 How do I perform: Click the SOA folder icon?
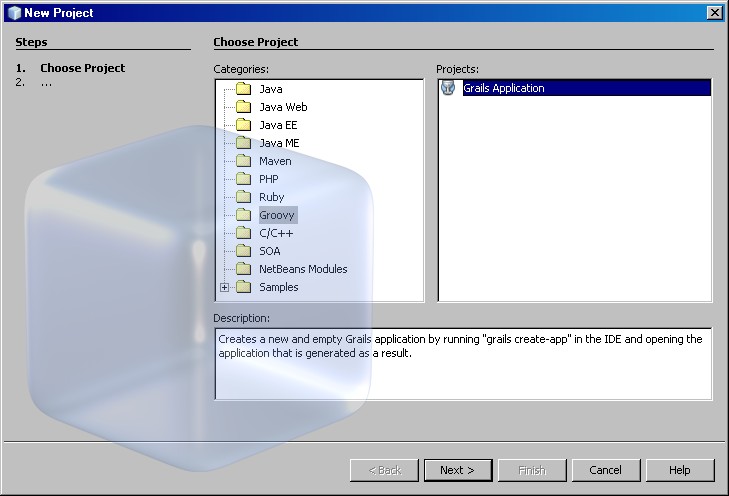coord(244,251)
